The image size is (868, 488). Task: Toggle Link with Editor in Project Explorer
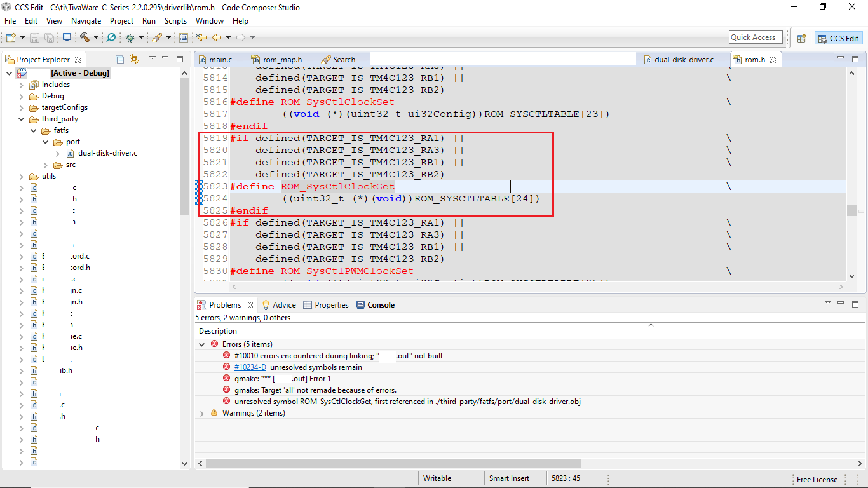coord(134,59)
